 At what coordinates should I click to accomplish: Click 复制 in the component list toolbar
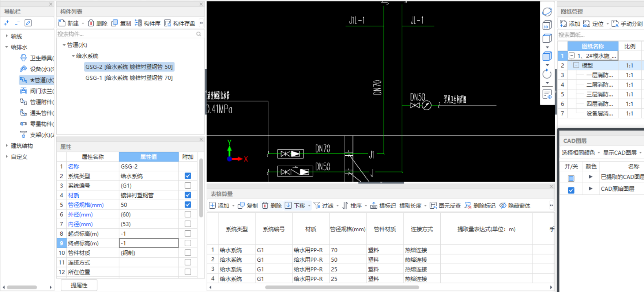click(x=121, y=23)
